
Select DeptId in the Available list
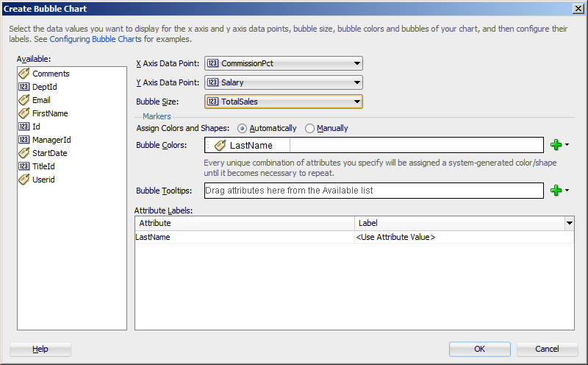coord(44,87)
